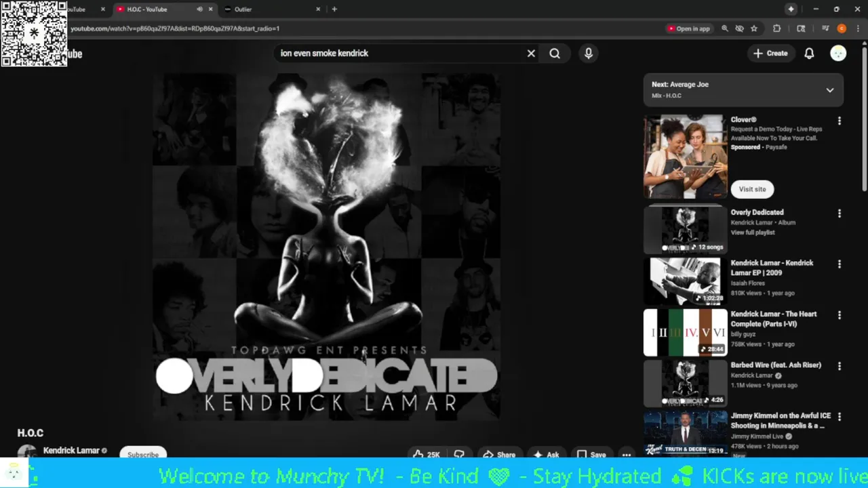The image size is (868, 488).
Task: Open options for Overly Dedicated album
Action: click(839, 213)
